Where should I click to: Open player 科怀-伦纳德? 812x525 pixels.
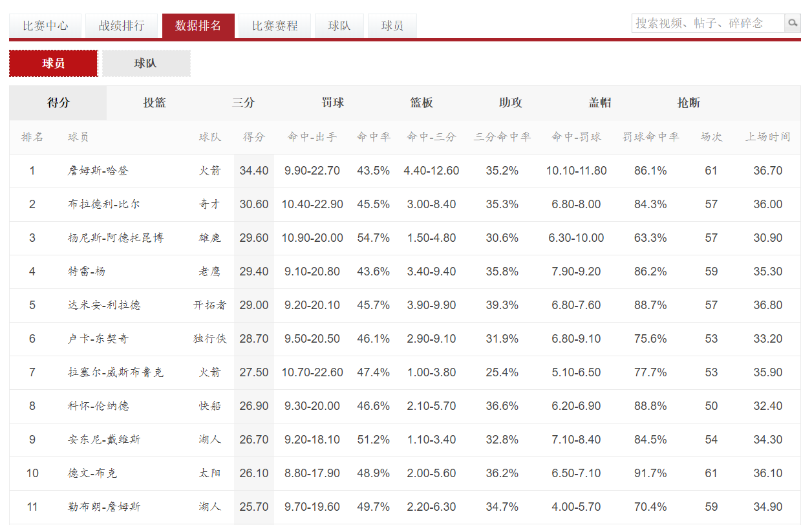[98, 406]
